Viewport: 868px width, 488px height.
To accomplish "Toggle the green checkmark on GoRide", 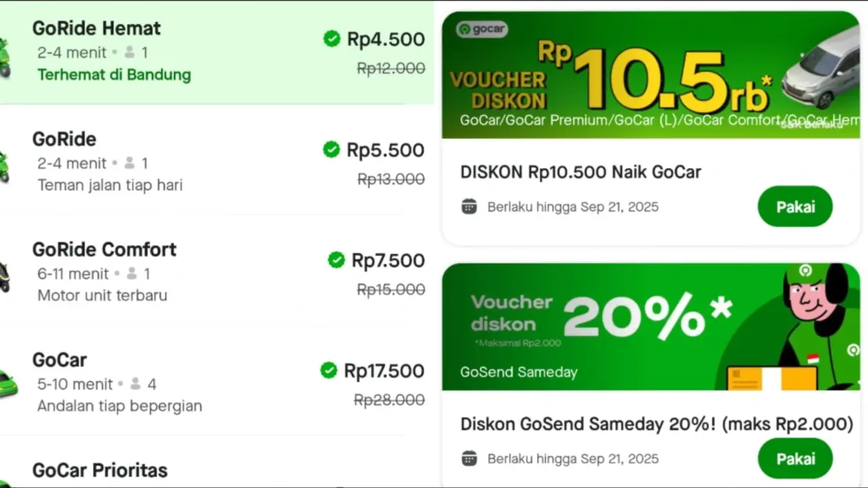I will (331, 150).
